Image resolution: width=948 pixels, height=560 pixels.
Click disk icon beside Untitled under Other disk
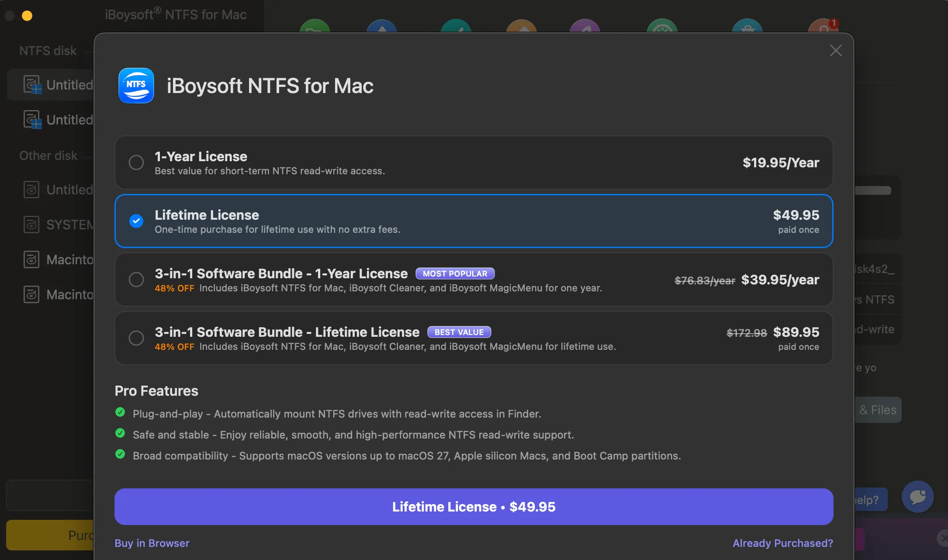point(31,190)
